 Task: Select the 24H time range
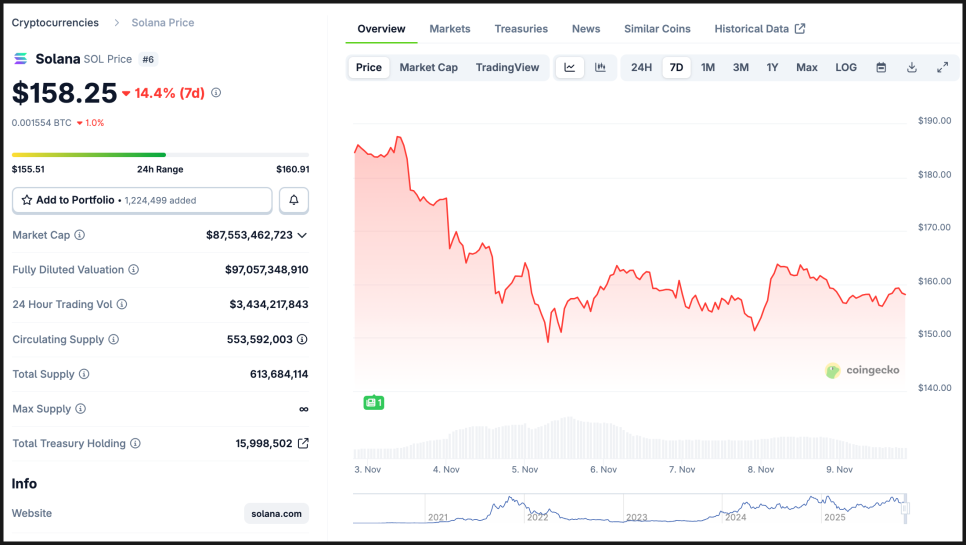[x=641, y=68]
